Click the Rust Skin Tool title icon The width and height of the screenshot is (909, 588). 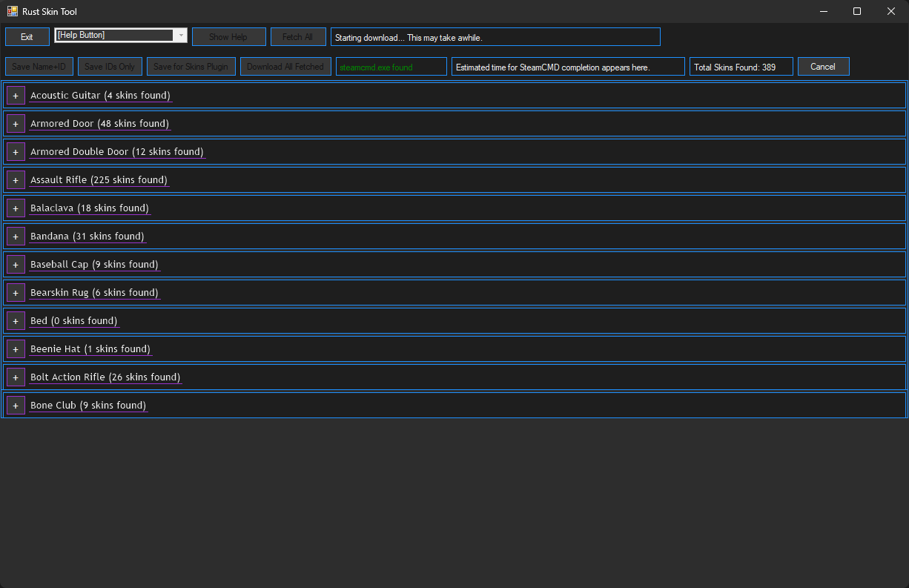[13, 11]
